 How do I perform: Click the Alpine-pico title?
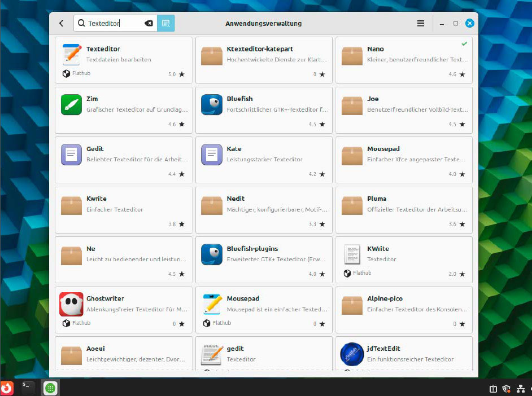[x=385, y=298]
